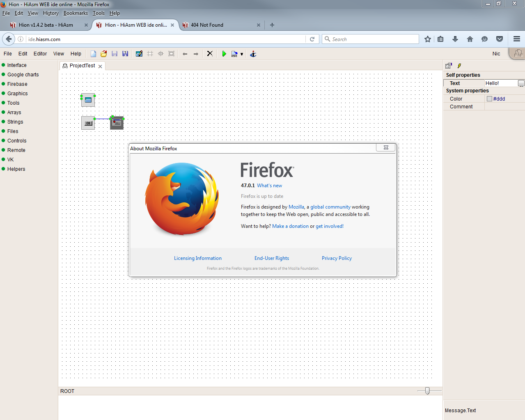Screen dimensions: 525x420
Task: Click the canvas zoom slider handle
Action: [x=427, y=391]
